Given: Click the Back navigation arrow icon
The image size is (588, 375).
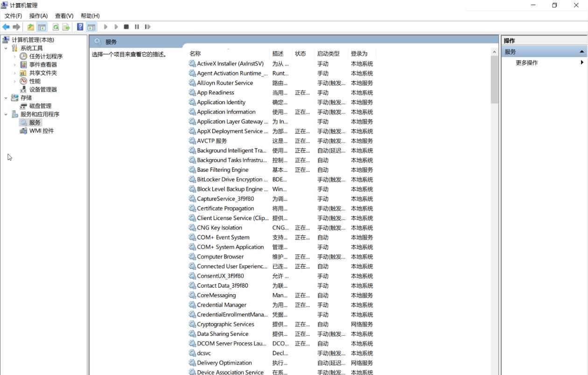Looking at the screenshot, I should [6, 27].
